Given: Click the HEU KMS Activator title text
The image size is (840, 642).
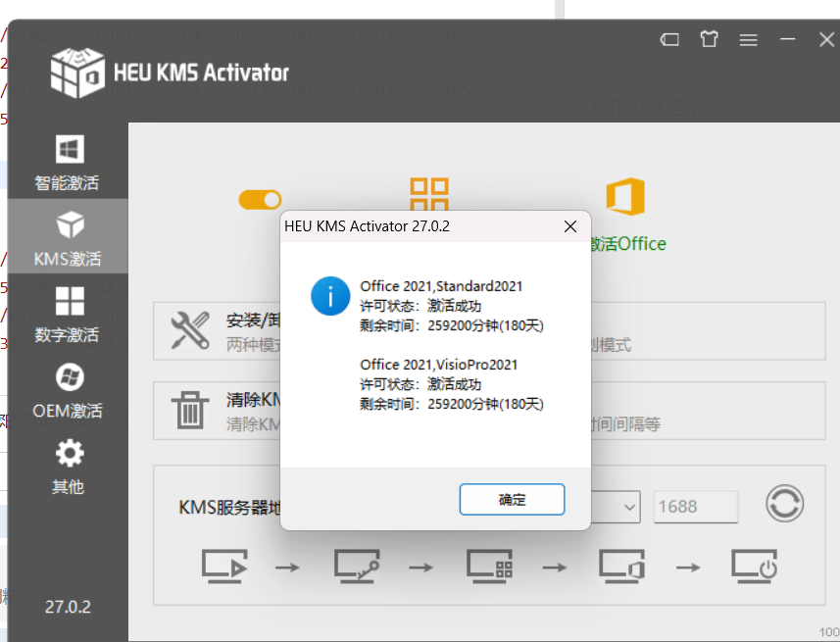Looking at the screenshot, I should [x=202, y=73].
